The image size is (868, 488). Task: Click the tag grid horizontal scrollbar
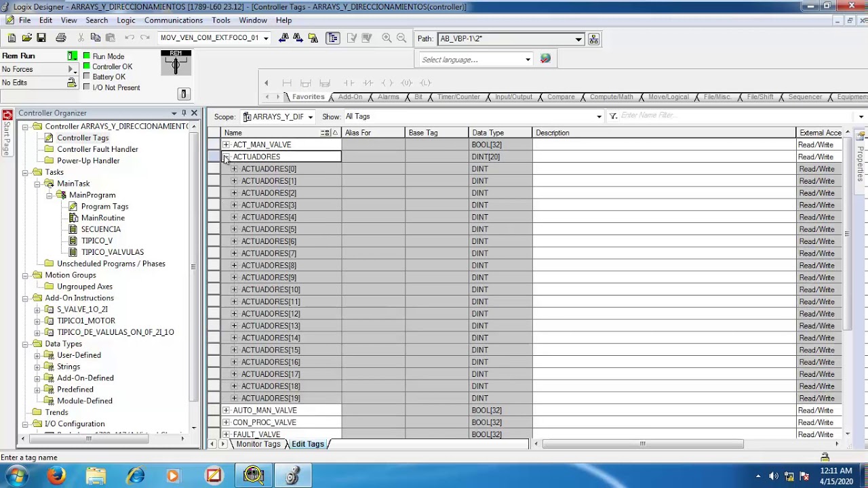[x=642, y=444]
